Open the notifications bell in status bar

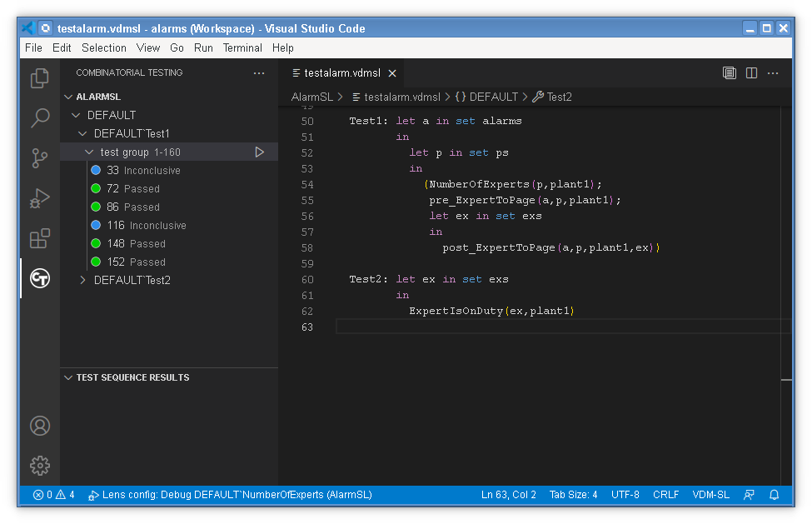tap(774, 495)
